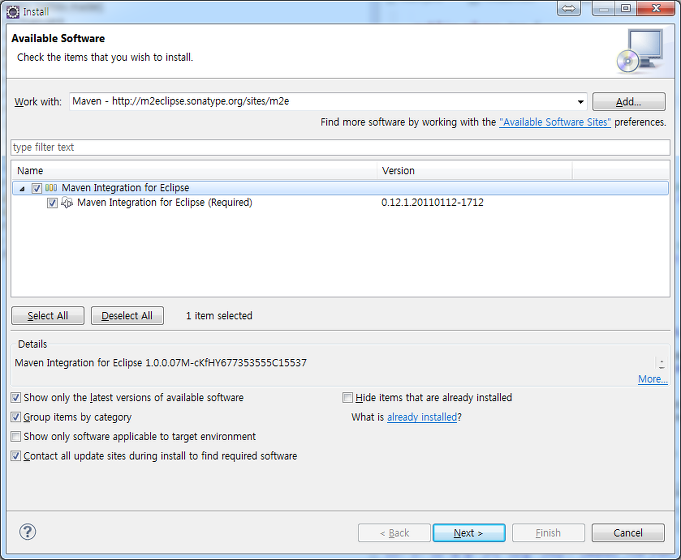Open the More... details link
Viewport: 681px width, 560px height.
pyautogui.click(x=653, y=379)
